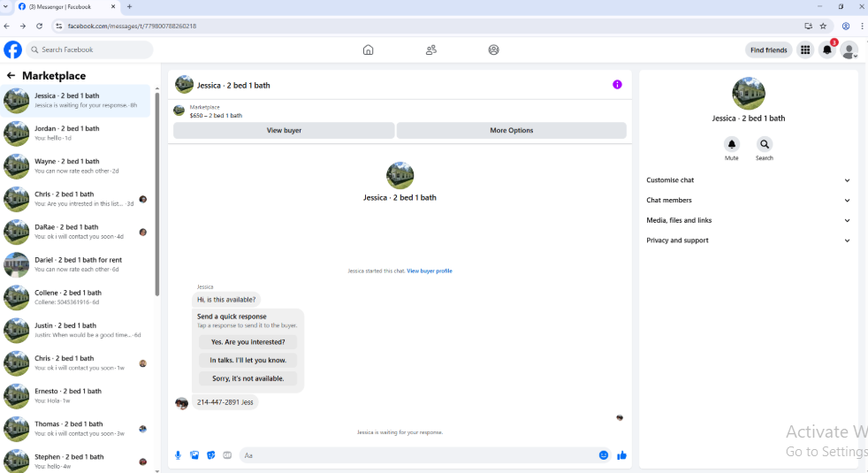The image size is (868, 473).
Task: Open conversation information purple icon
Action: pyautogui.click(x=617, y=85)
